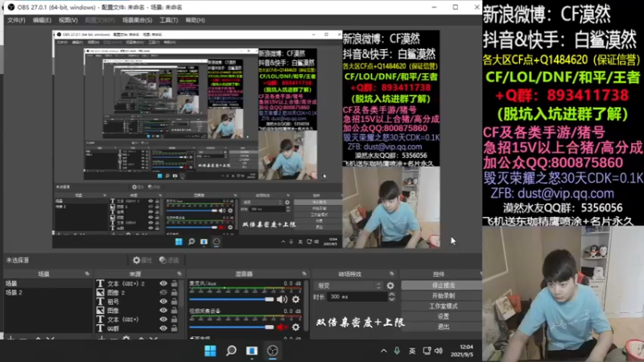Click 开始录制 to start recording
The height and width of the screenshot is (362, 644).
point(442,295)
